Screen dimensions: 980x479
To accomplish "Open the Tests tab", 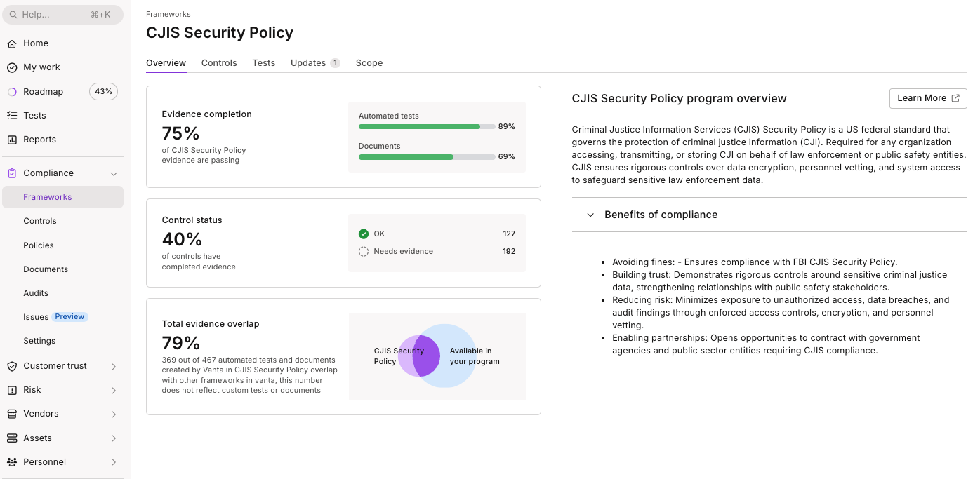I will pyautogui.click(x=264, y=63).
